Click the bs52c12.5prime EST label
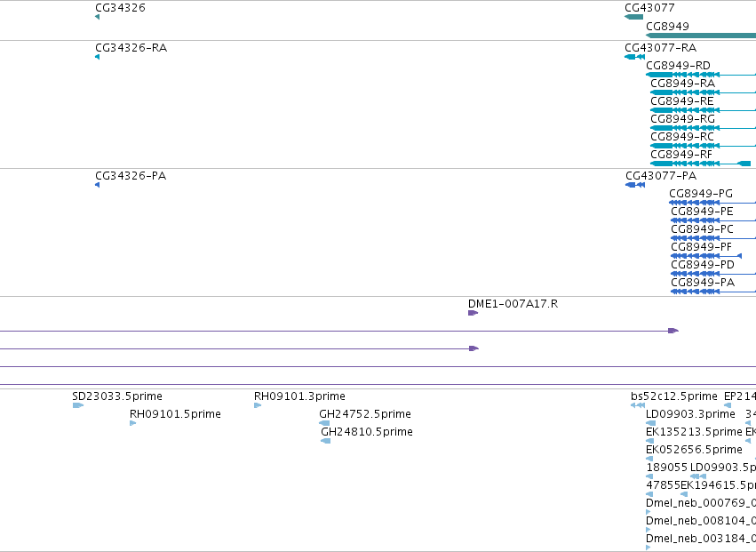The height and width of the screenshot is (552, 756). (x=674, y=396)
